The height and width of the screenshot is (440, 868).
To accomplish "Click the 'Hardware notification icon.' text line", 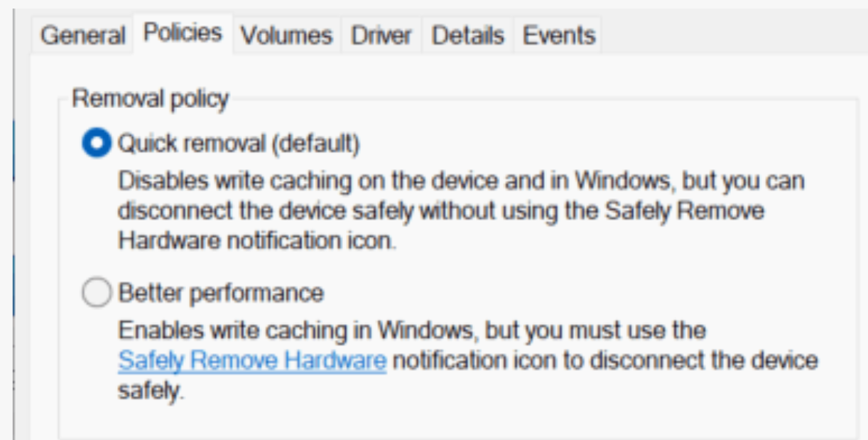I will tap(256, 241).
